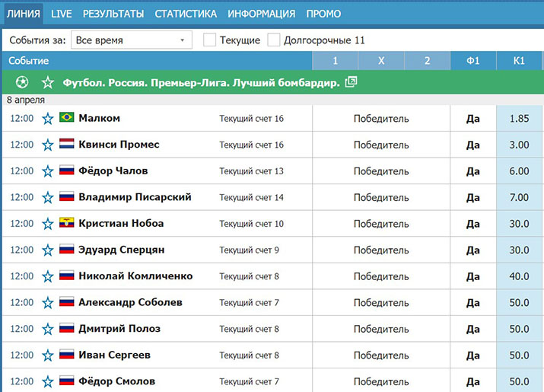Viewport: 544px width, 392px height.
Task: Choose odds 50.0 for Александр Соболев
Action: (519, 303)
